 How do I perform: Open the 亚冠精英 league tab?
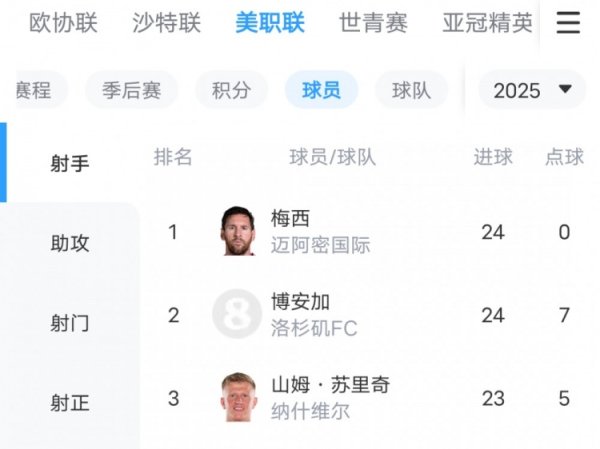click(x=487, y=23)
